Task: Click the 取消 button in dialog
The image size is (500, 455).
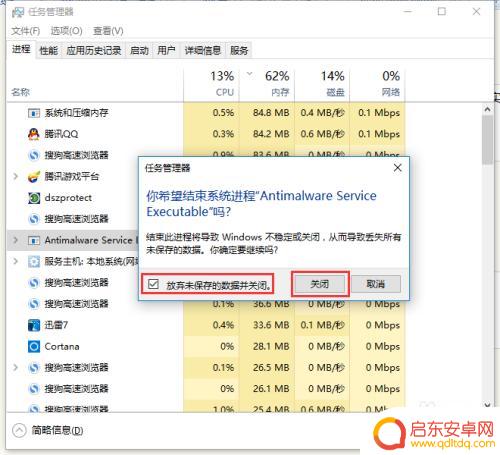Action: tap(376, 284)
